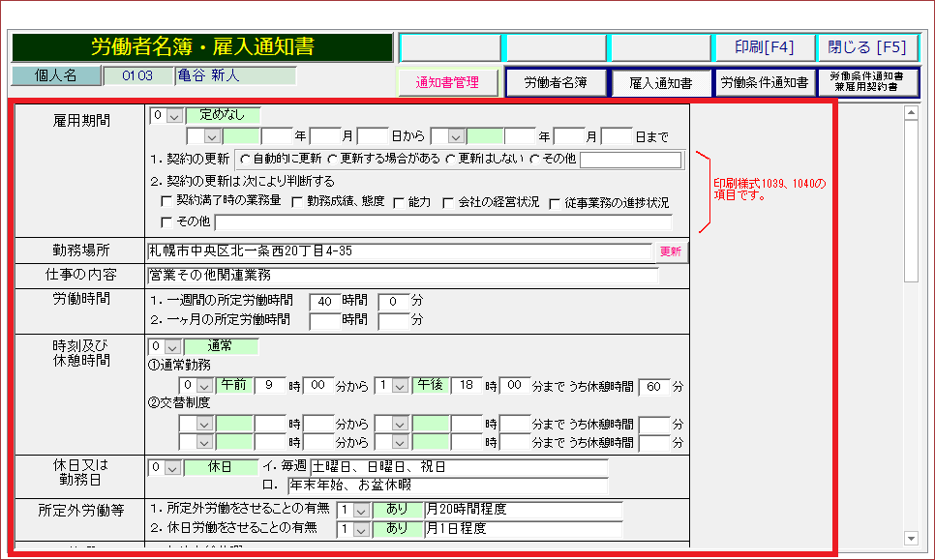The image size is (935, 560).
Task: Expand the 雇用期間 定めなし dropdown
Action: 174,116
